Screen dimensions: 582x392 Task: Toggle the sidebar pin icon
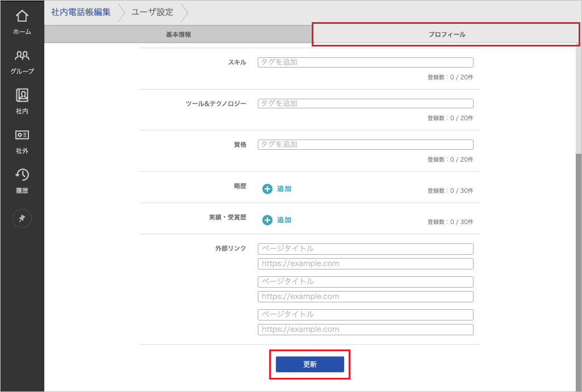click(22, 218)
